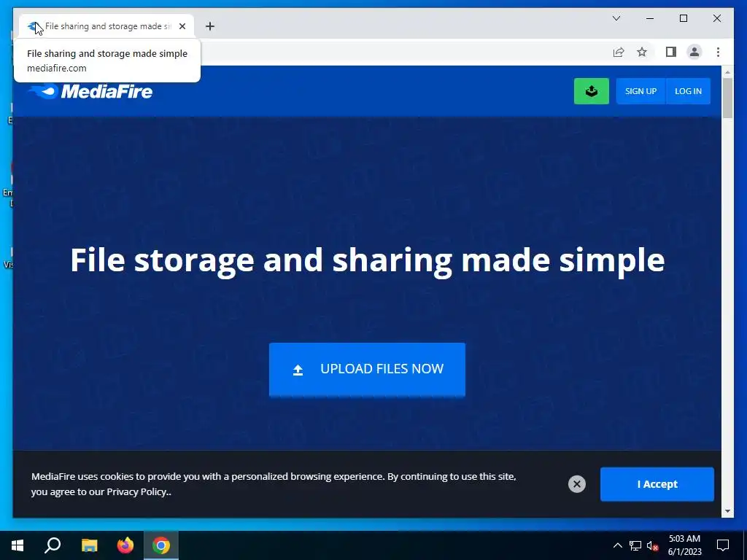Click the LOG IN button
Screen dimensions: 747x560
(x=688, y=91)
